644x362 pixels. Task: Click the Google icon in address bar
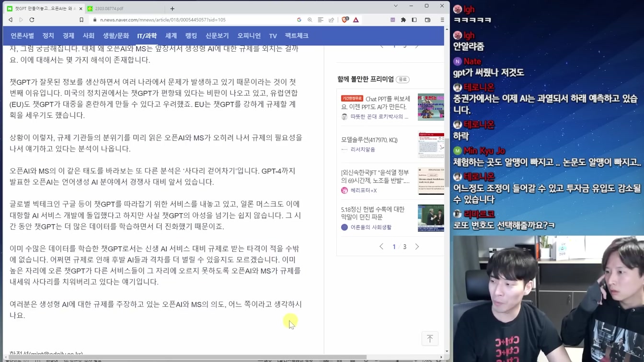299,20
